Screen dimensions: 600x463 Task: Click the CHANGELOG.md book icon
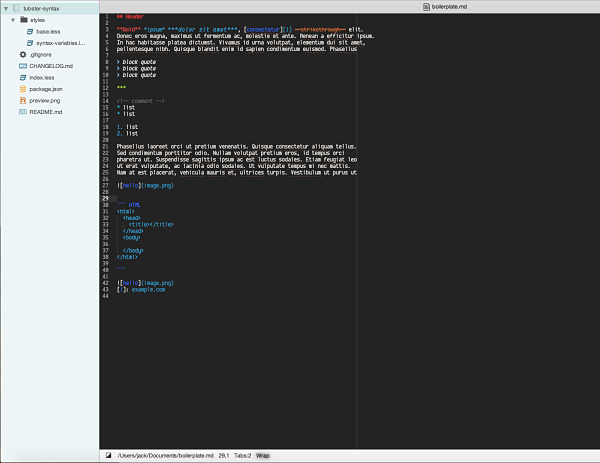tap(23, 66)
